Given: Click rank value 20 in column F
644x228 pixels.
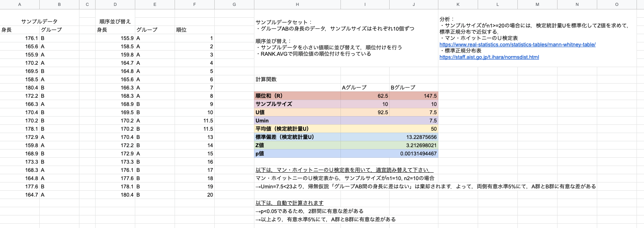Looking at the screenshot, I should point(195,195).
